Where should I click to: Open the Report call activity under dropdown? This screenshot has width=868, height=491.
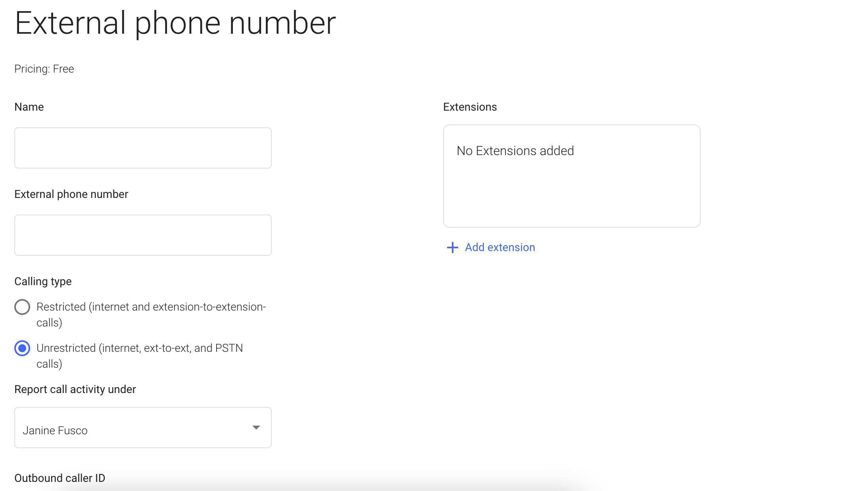coord(143,428)
